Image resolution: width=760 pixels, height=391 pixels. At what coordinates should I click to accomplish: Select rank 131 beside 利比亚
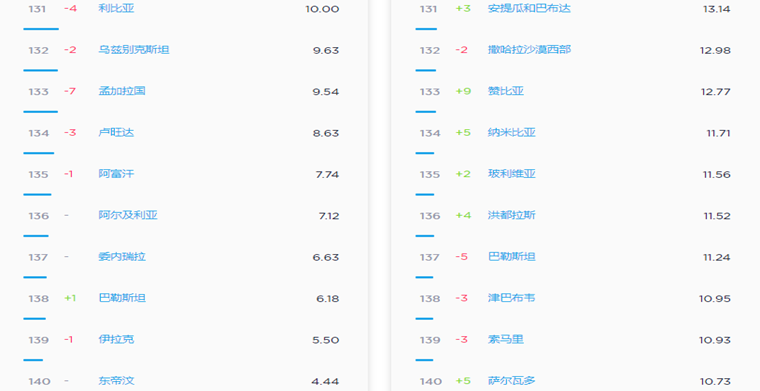coord(37,9)
